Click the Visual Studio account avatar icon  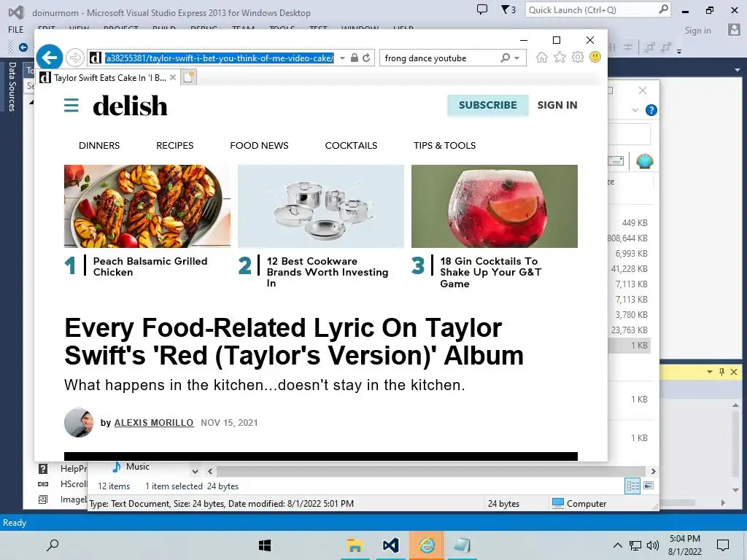[734, 30]
